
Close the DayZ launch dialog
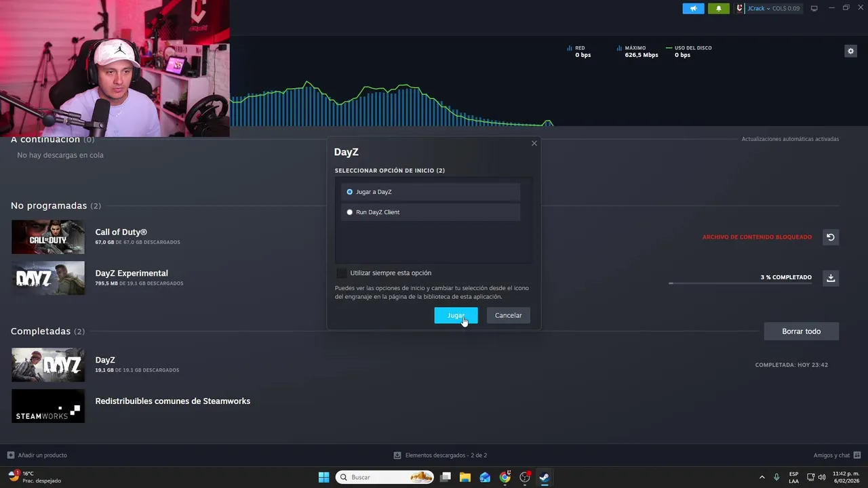[534, 143]
